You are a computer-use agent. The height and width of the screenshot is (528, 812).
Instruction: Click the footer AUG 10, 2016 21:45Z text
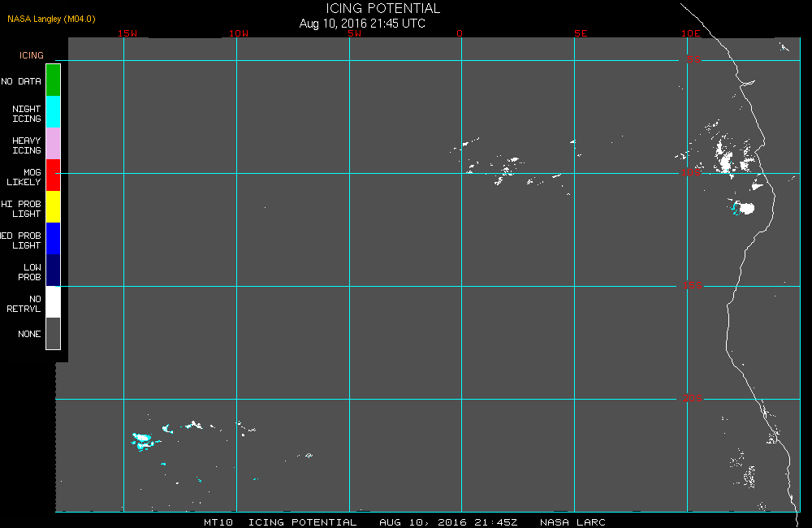(448, 522)
